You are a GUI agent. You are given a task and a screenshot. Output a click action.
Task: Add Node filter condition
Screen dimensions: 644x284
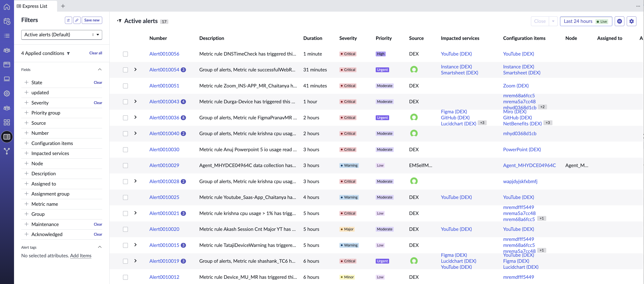(26, 163)
